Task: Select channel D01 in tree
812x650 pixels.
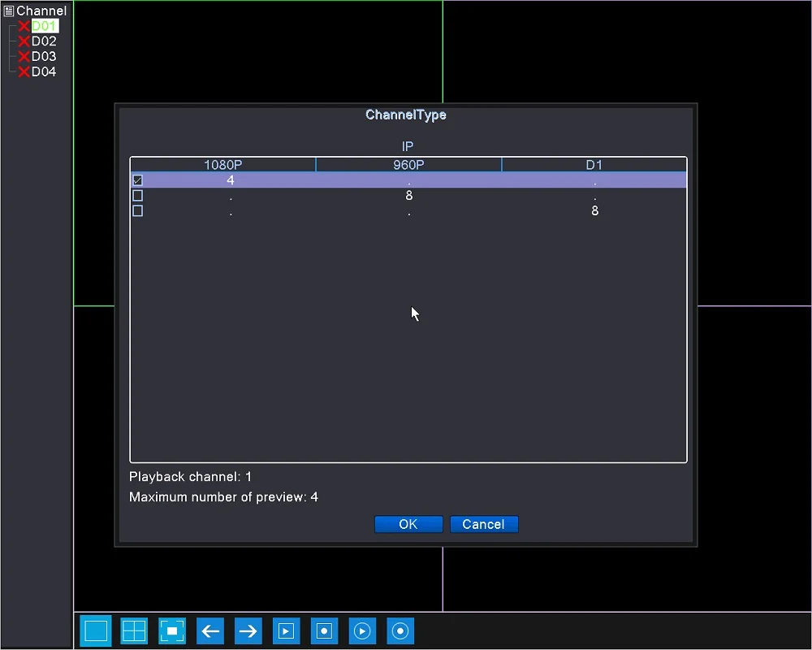Action: coord(45,26)
